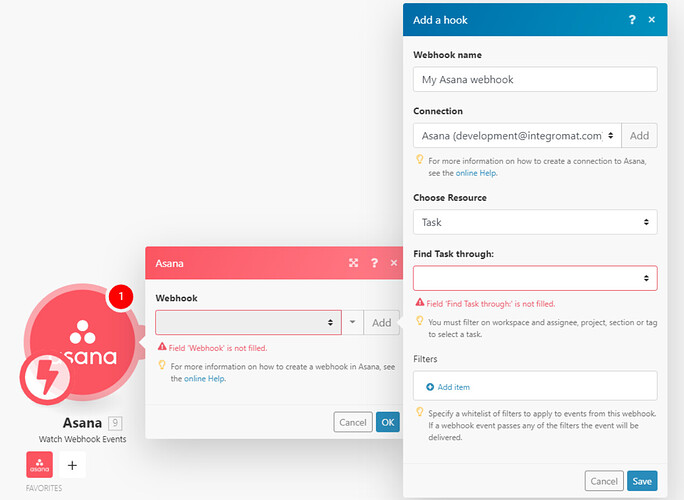Cancel the Add a hook panel
Screen dimensions: 684x500
click(604, 481)
